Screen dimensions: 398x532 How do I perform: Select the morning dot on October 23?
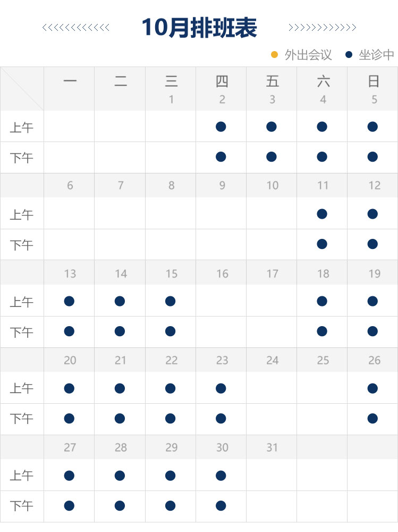tap(221, 388)
